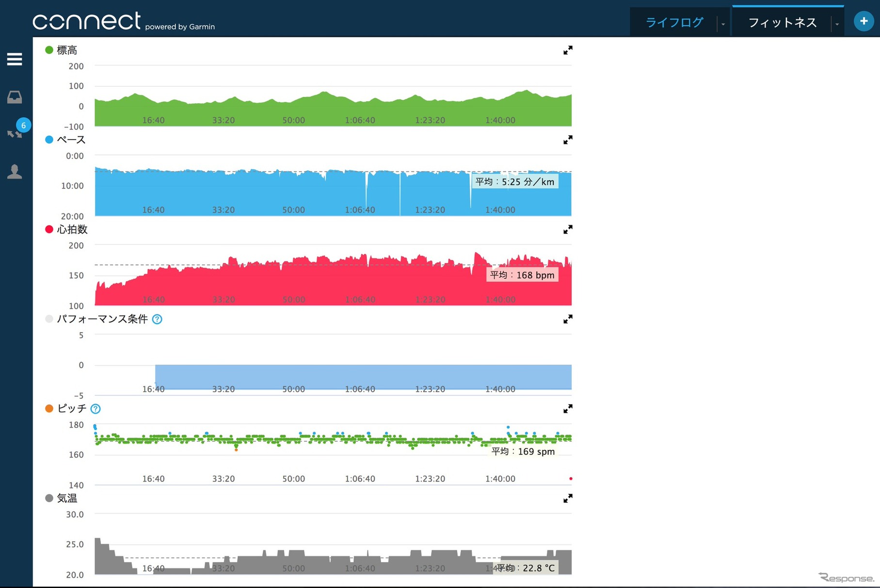
Task: Expand the ピッチ cadence chart fullscreen
Action: pos(568,409)
